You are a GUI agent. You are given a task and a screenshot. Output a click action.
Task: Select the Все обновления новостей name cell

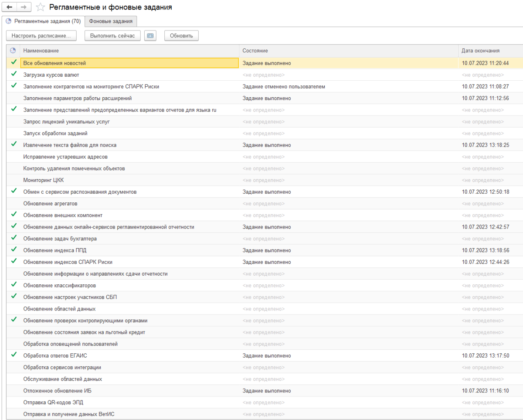(x=129, y=63)
